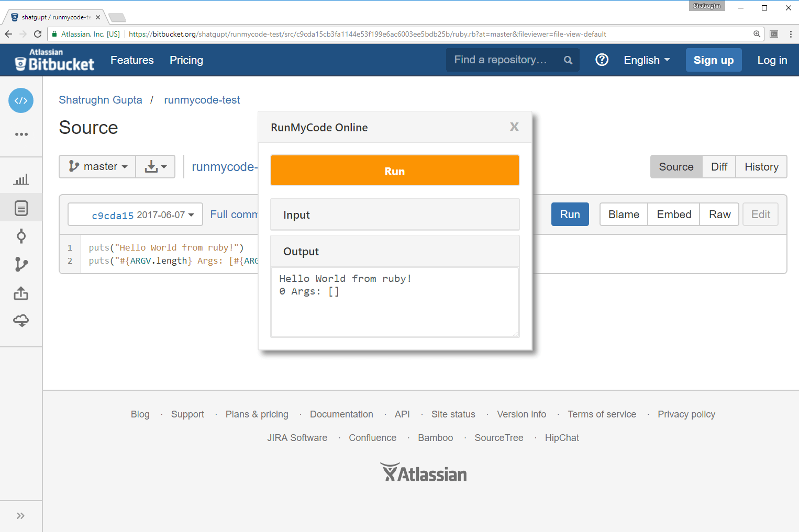The width and height of the screenshot is (799, 532).
Task: Open the Privacy policy footer link
Action: (686, 414)
